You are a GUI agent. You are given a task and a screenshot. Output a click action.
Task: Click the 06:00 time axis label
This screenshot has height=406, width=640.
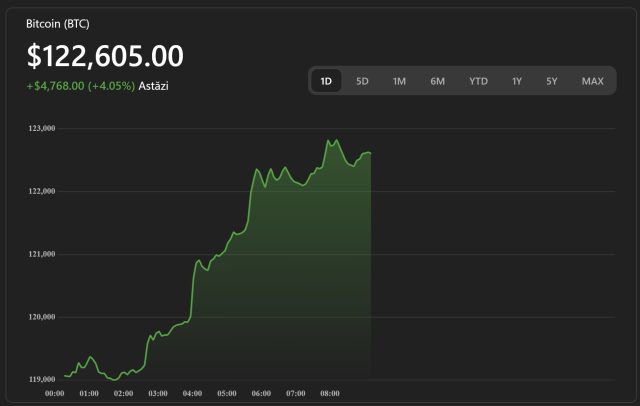coord(261,393)
